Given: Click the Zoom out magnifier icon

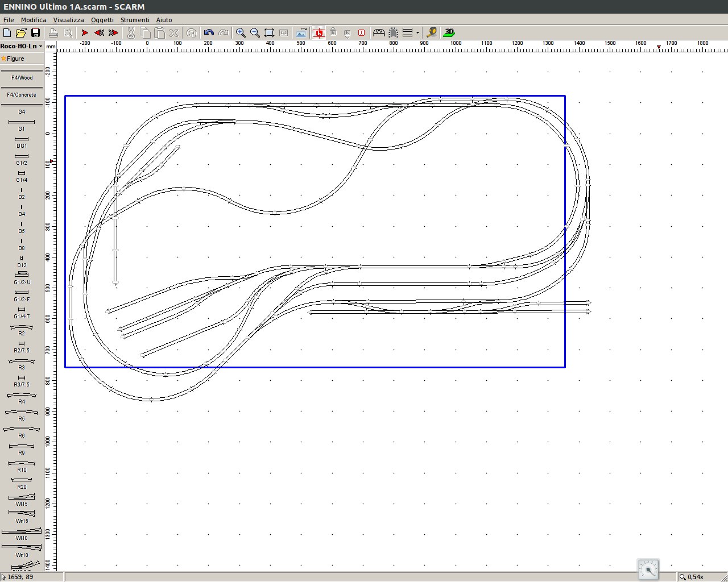Looking at the screenshot, I should click(255, 33).
